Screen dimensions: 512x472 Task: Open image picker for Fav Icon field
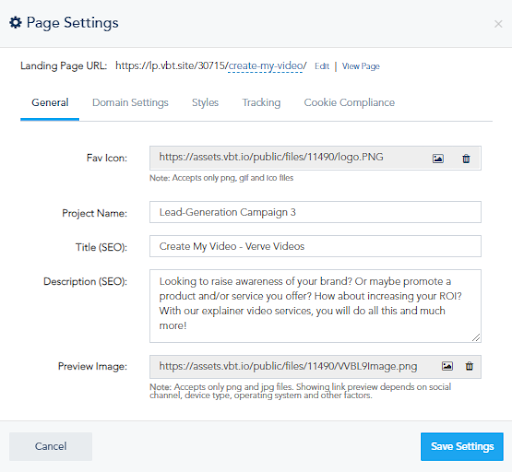coord(438,158)
